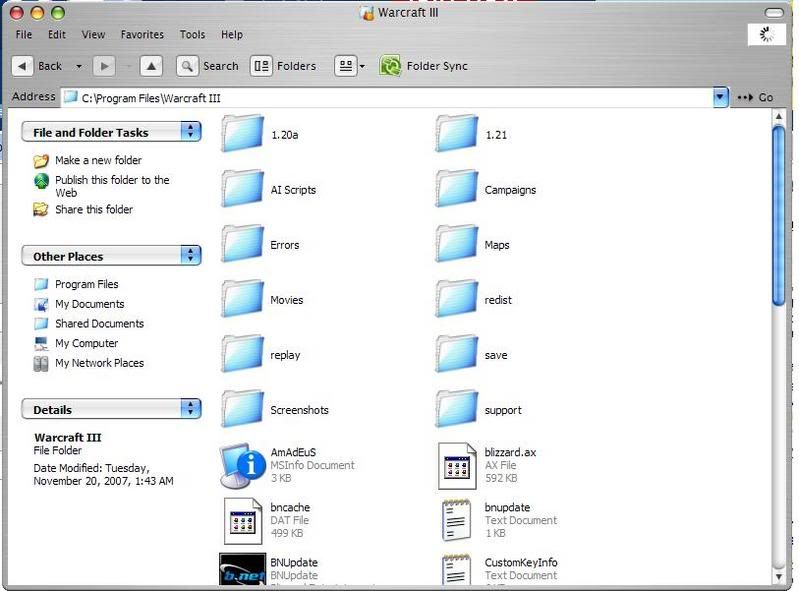
Task: Select the save folder icon
Action: (457, 354)
